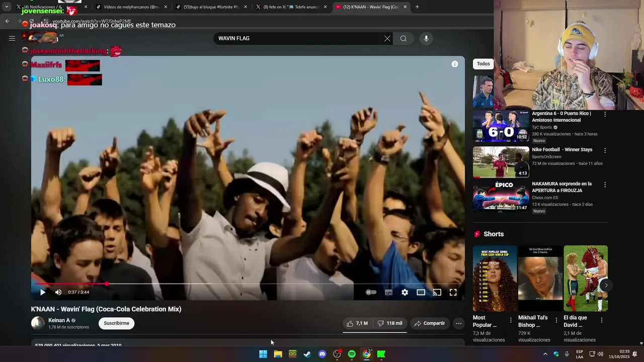
Task: Open the system tray volume control
Action: point(600,354)
